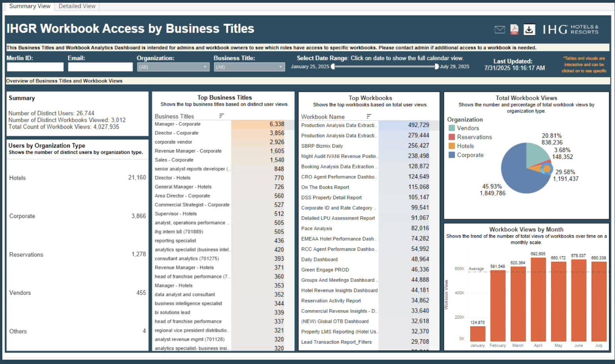
Task: Select bi solutions lead row
Action: point(172,312)
